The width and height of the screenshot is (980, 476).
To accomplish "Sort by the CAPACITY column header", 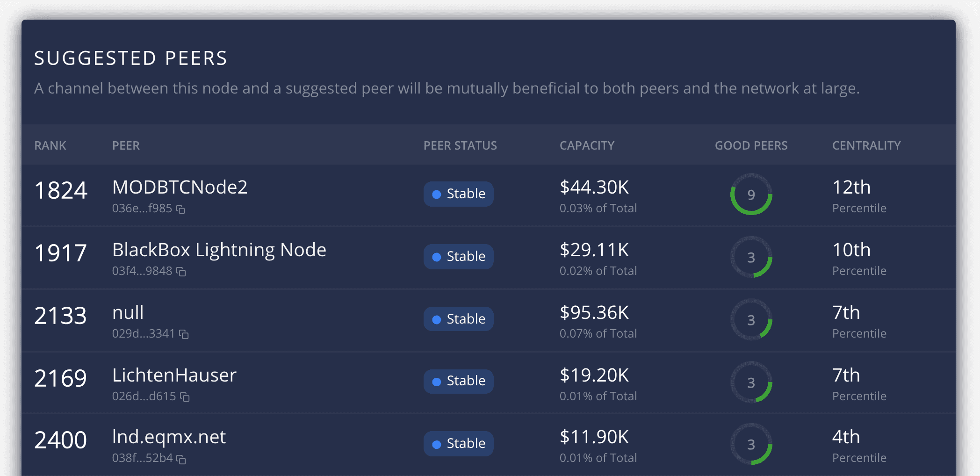I will pyautogui.click(x=587, y=145).
